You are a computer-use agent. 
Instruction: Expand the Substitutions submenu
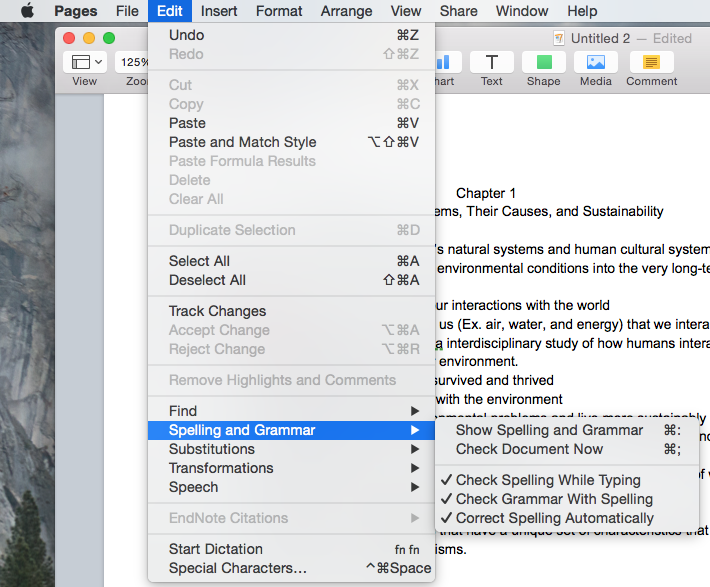click(291, 449)
